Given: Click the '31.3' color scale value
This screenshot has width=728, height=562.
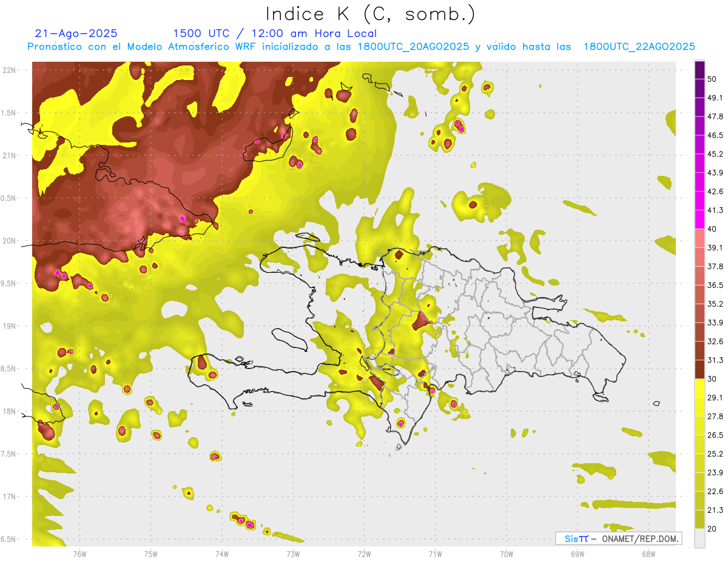Looking at the screenshot, I should (715, 360).
